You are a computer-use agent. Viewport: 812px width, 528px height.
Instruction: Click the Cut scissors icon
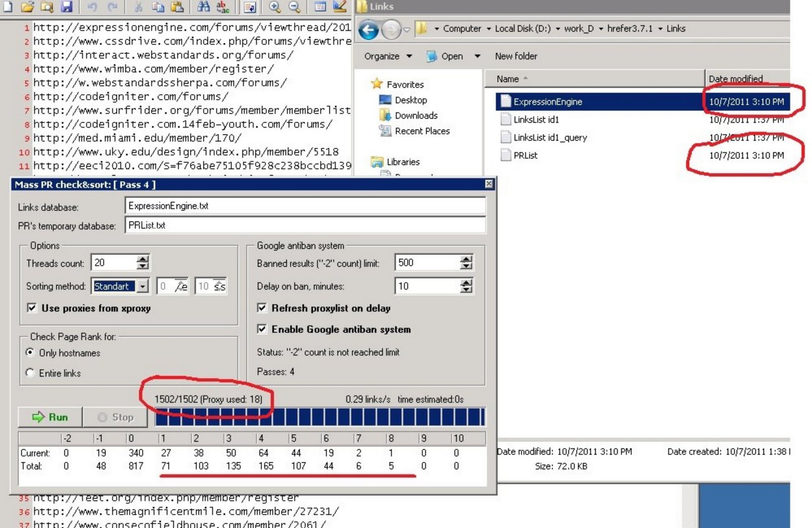138,7
